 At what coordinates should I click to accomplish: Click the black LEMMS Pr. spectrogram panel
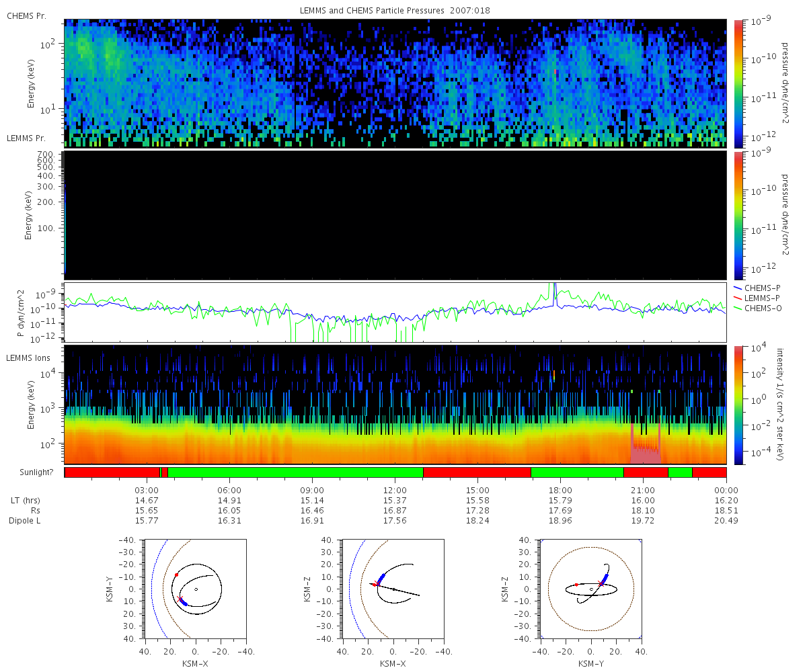(395, 215)
